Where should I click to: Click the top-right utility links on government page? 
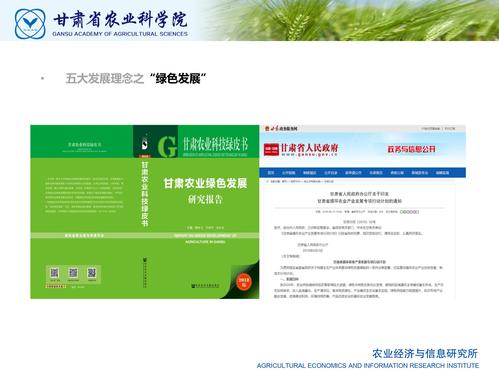[x=438, y=128]
